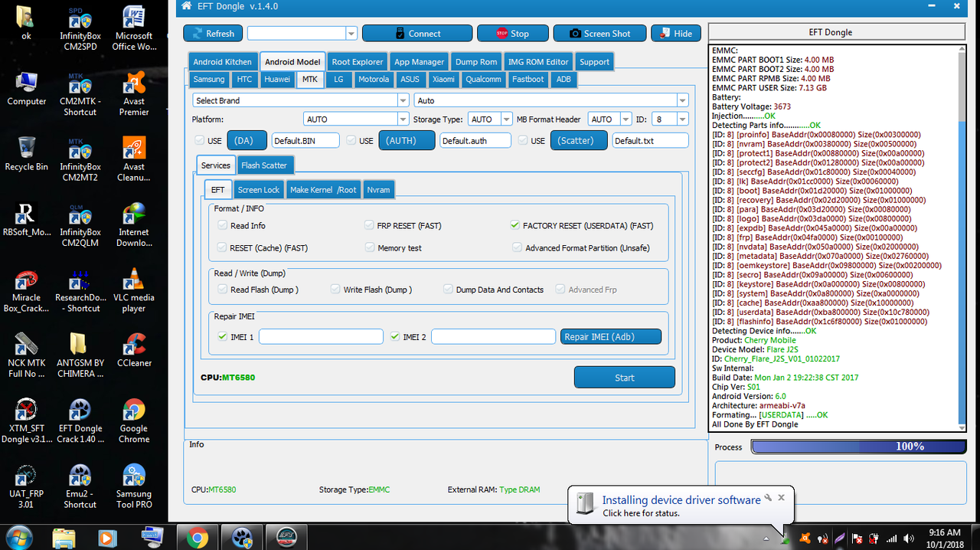Toggle FRP RESET (FAST) checkbox
Screen dimensions: 980x550
pos(370,226)
